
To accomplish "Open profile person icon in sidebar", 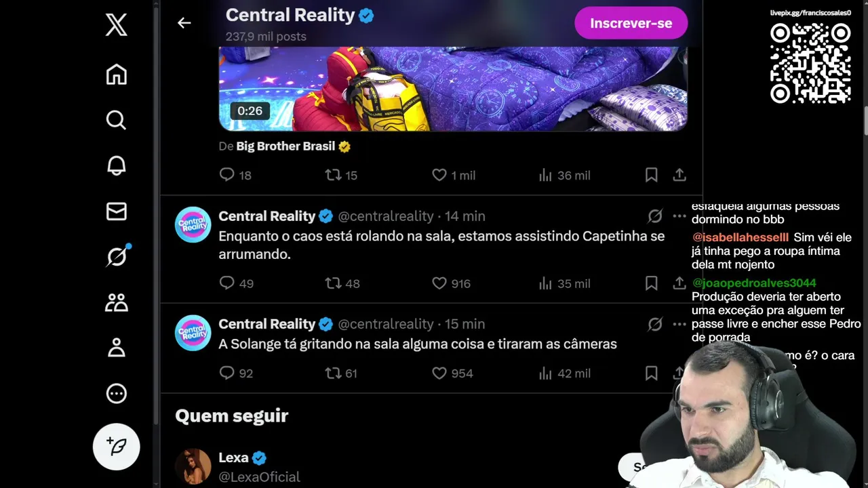I will pos(117,348).
